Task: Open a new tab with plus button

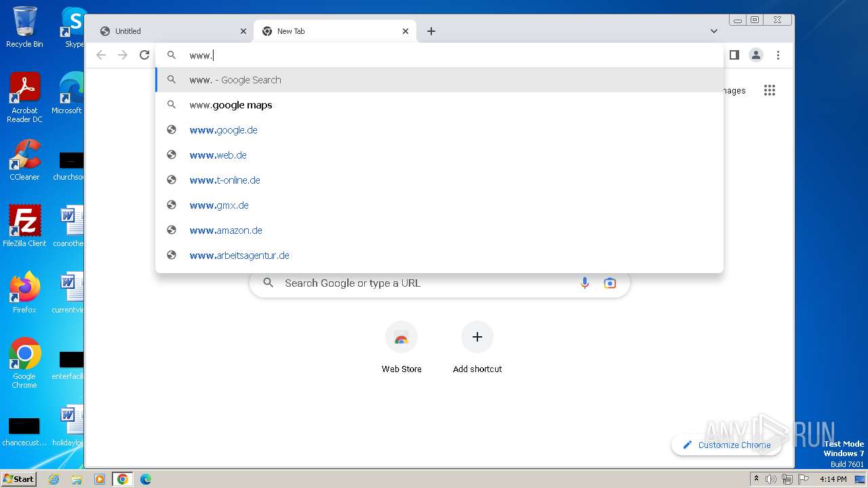Action: pyautogui.click(x=431, y=31)
